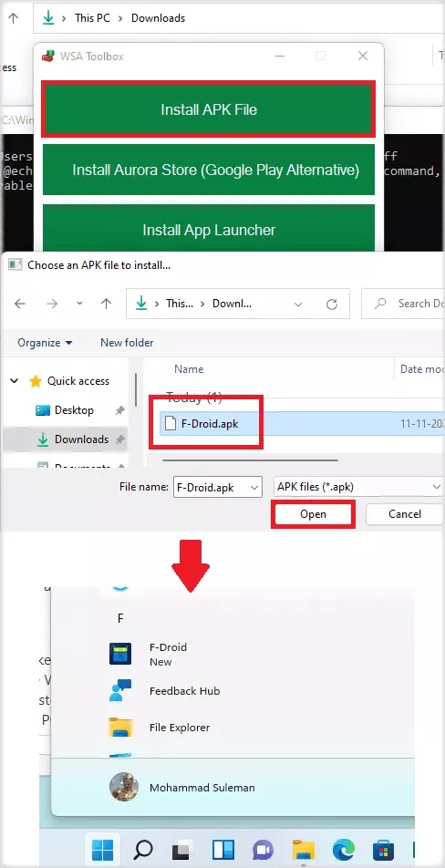Open Feedback Hub from the Start menu
This screenshot has width=445, height=868.
point(164,691)
